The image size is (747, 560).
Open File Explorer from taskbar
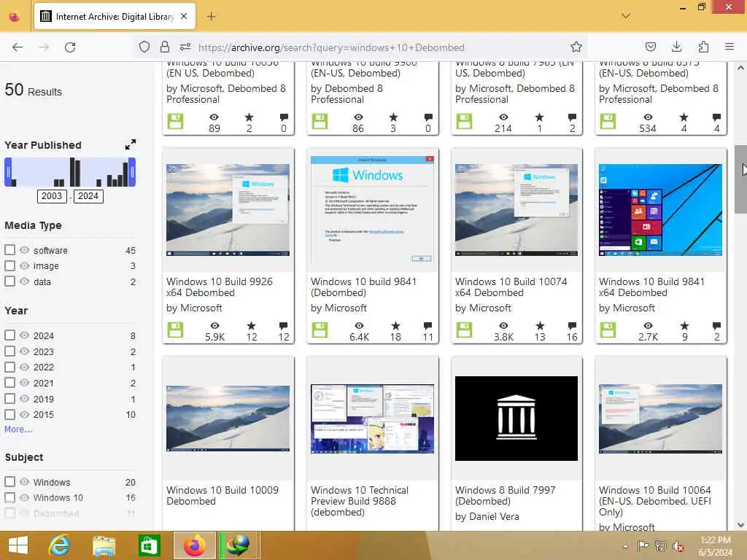coord(104,545)
